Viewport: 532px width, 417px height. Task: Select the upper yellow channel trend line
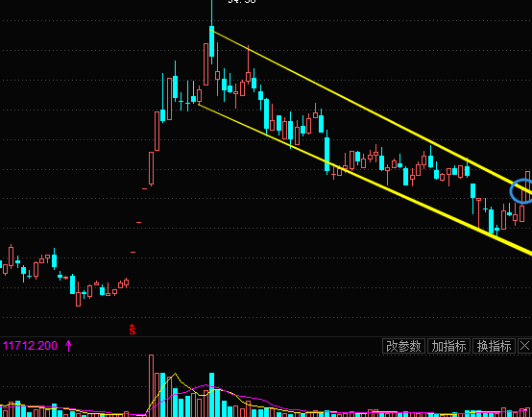click(370, 112)
